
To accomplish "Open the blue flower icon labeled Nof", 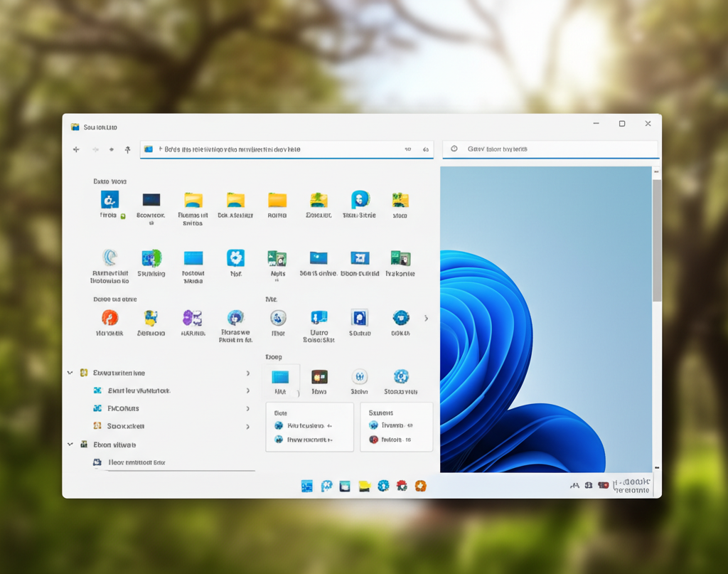I will [235, 258].
